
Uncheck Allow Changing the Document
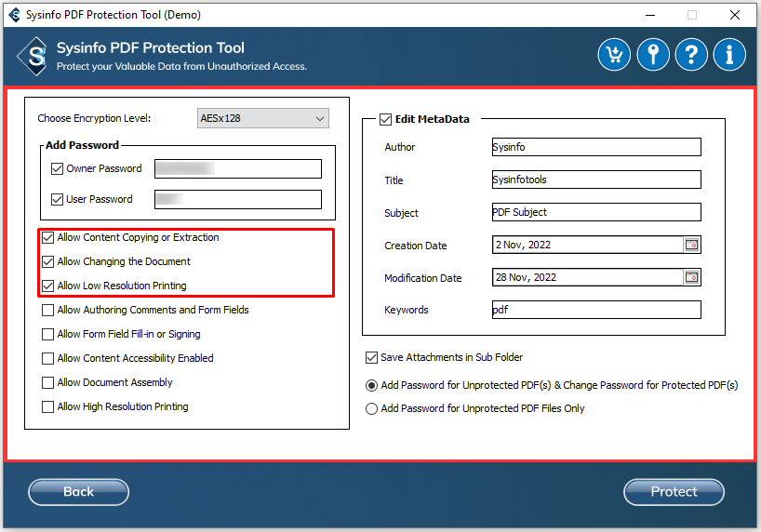pyautogui.click(x=47, y=261)
